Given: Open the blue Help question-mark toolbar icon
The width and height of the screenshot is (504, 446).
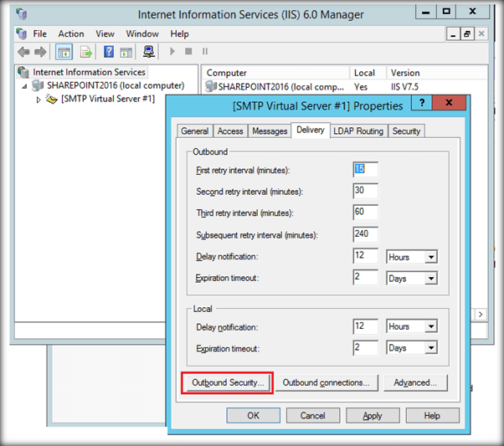Looking at the screenshot, I should coord(109,52).
